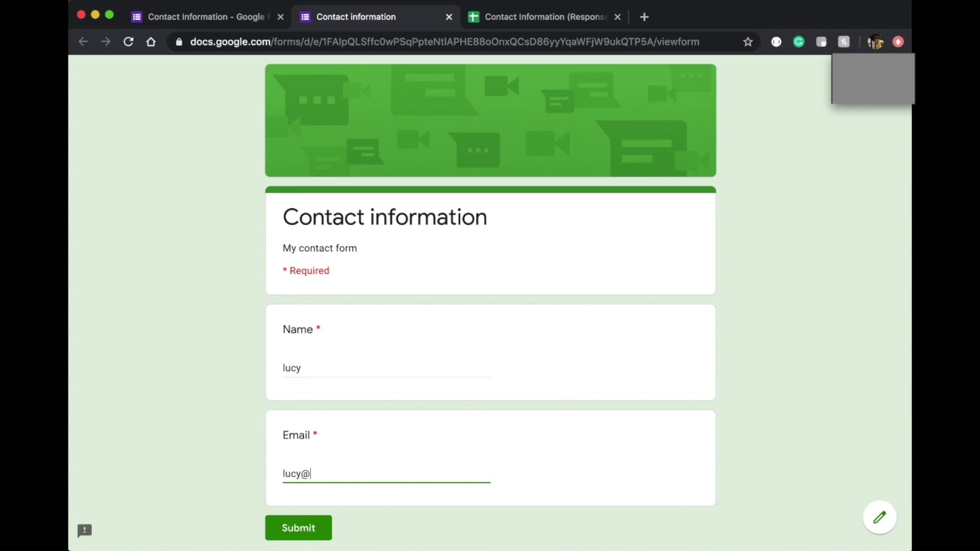Go to the home page icon
Image resolution: width=980 pixels, height=551 pixels.
[151, 41]
